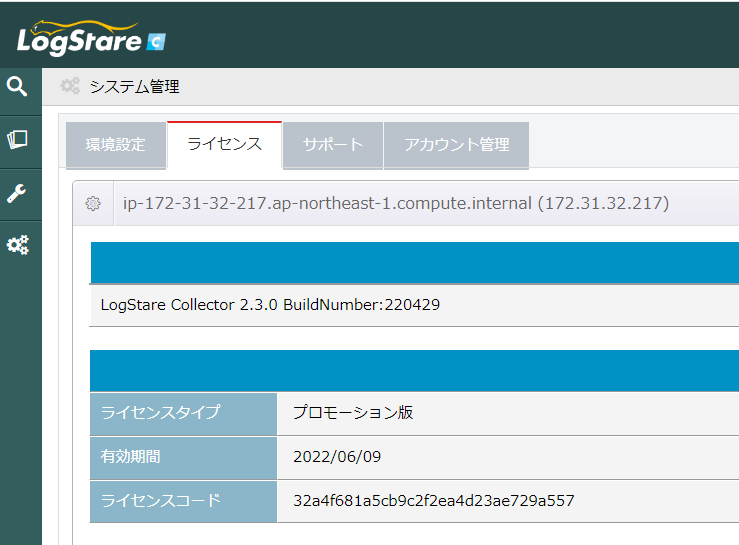The image size is (739, 545).
Task: Select the ライセンス tab
Action: point(224,144)
